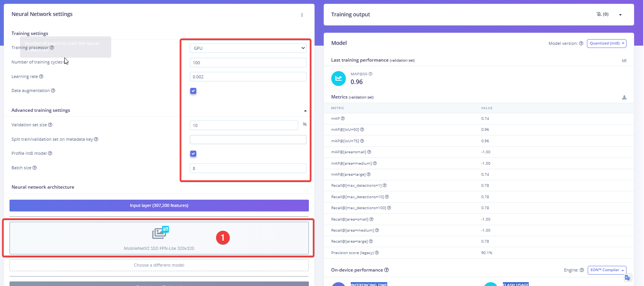This screenshot has width=644, height=286.
Task: Open Neural Network settings kebab menu
Action: [302, 15]
